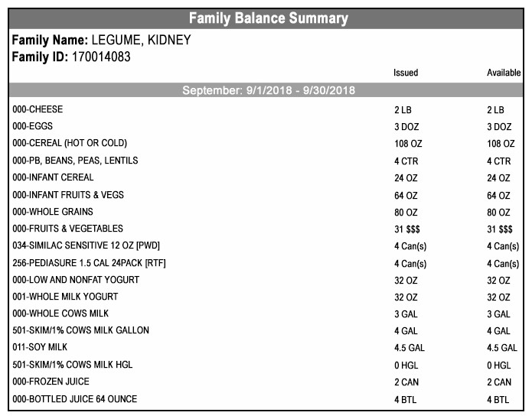532x419 pixels.
Task: Click the 000-CEREAL (HOT OR COLD) entry
Action: (x=70, y=143)
